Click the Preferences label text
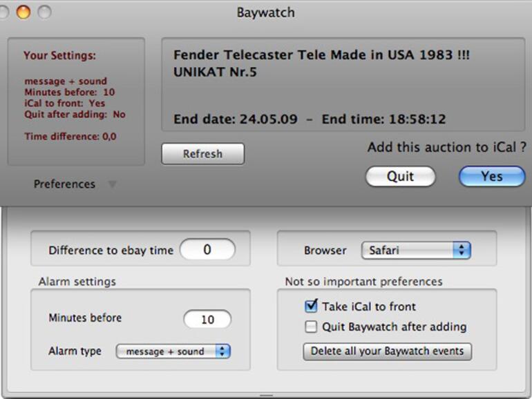Screen dimensions: 532x399 [64, 184]
